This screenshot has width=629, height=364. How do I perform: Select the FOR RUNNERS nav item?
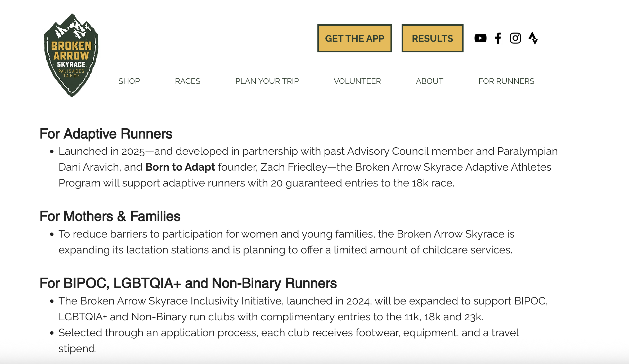tap(506, 81)
